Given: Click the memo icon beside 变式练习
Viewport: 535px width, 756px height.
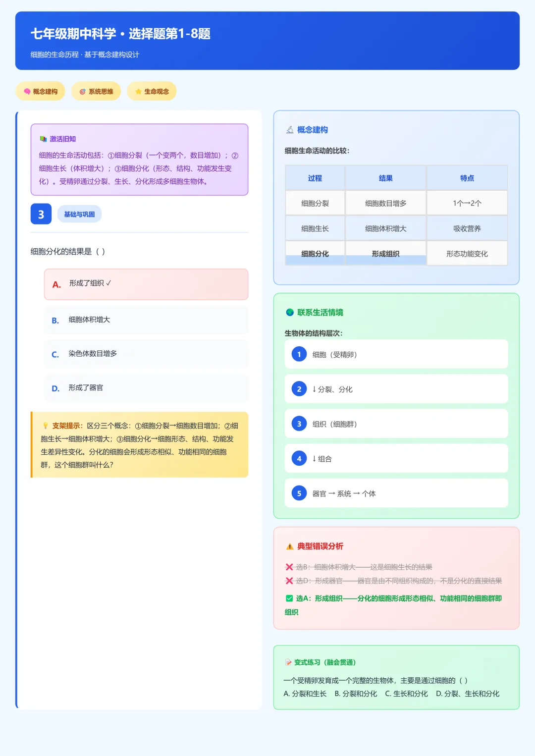Looking at the screenshot, I should pyautogui.click(x=289, y=662).
